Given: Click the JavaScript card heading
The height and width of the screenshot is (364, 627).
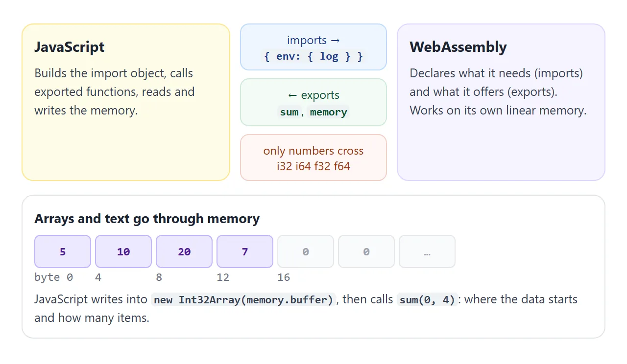Looking at the screenshot, I should click(69, 47).
